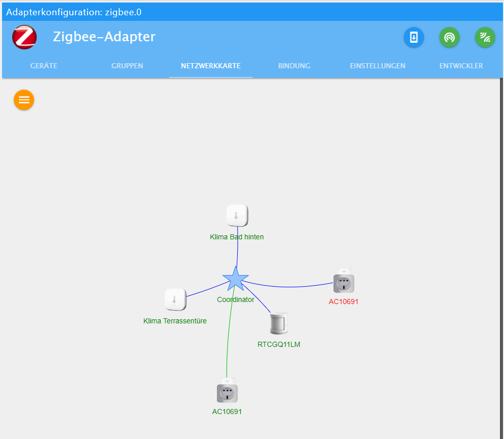
Task: Click the blue download firmware icon button
Action: click(x=414, y=37)
